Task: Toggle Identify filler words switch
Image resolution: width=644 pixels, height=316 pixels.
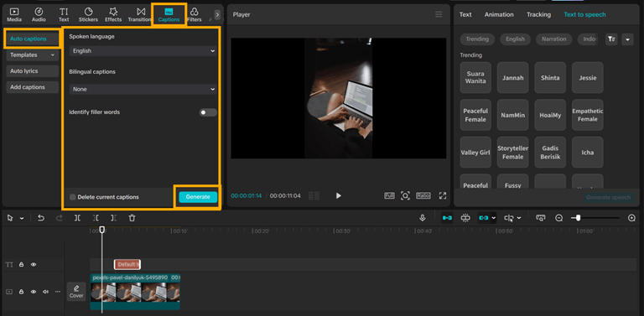Action: (x=208, y=112)
